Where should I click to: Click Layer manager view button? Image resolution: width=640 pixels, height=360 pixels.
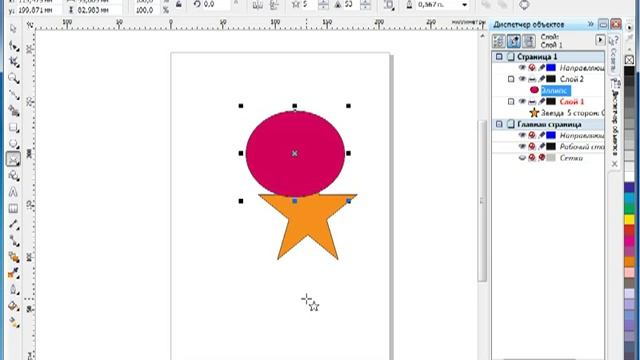529,41
